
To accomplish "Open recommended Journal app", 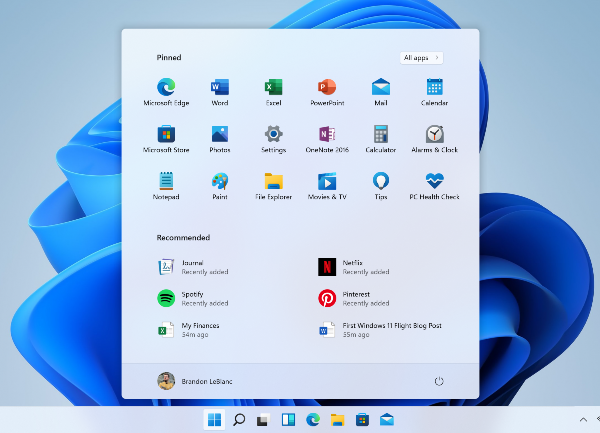I will [x=193, y=267].
